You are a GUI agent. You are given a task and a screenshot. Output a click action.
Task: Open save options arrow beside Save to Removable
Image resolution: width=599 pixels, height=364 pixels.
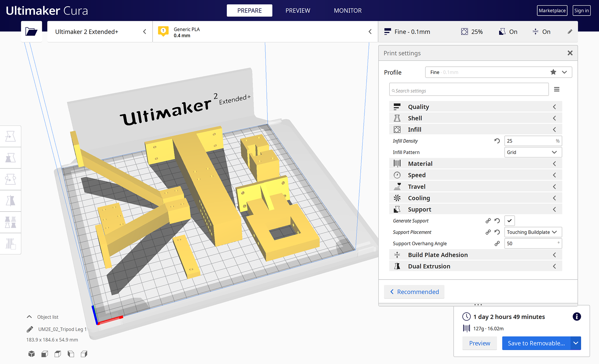[x=576, y=343]
